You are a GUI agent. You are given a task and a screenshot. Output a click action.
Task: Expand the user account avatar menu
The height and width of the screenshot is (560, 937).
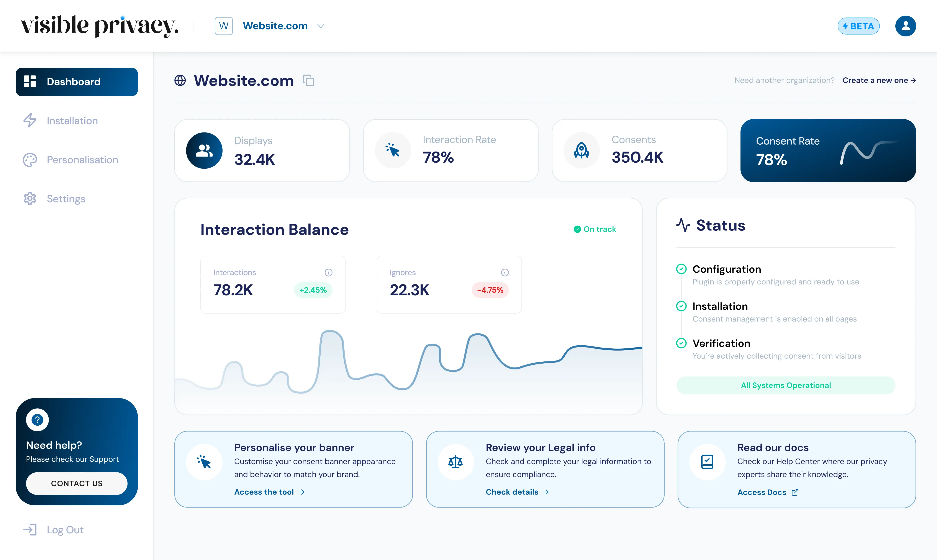906,26
